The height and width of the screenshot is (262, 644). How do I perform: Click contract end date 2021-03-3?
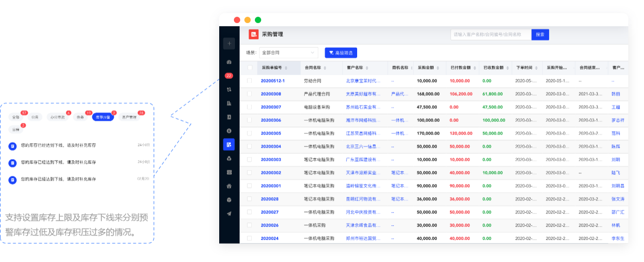[x=590, y=94]
